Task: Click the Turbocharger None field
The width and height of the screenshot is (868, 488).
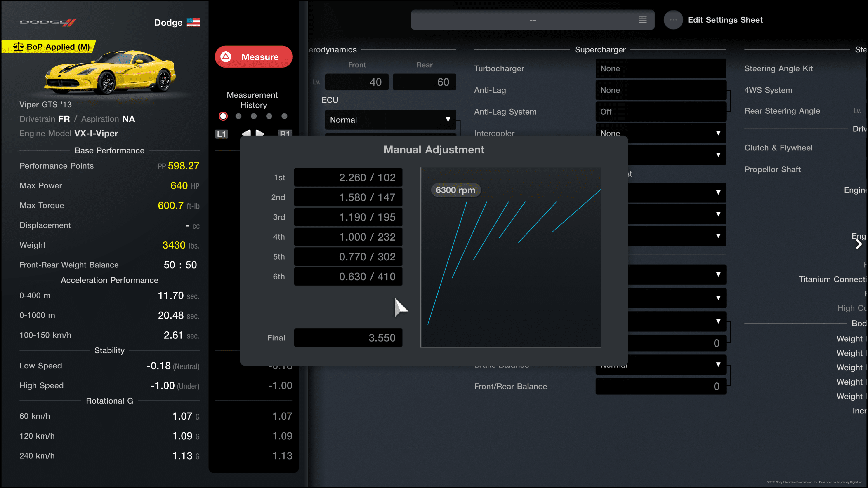Action: 661,69
